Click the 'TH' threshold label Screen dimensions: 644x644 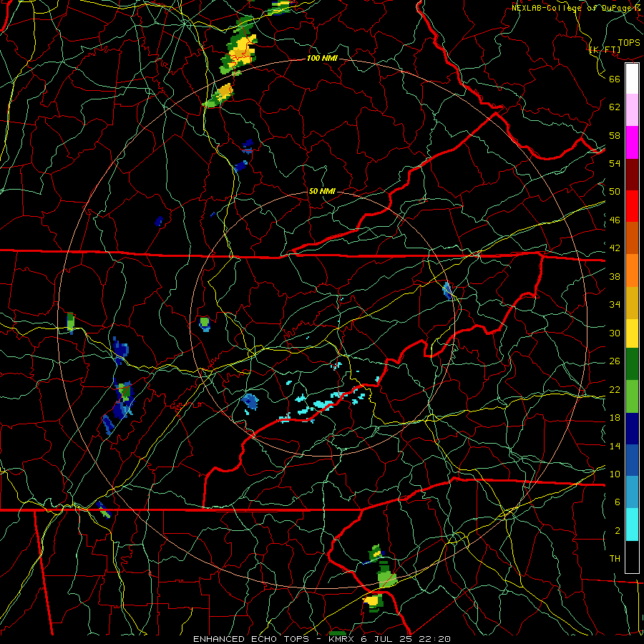[615, 558]
